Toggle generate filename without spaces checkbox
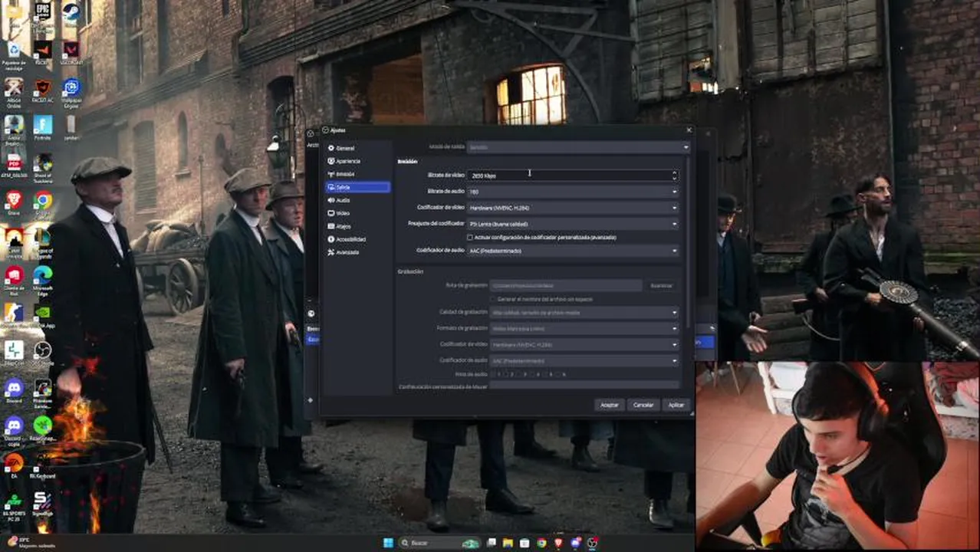 (493, 299)
